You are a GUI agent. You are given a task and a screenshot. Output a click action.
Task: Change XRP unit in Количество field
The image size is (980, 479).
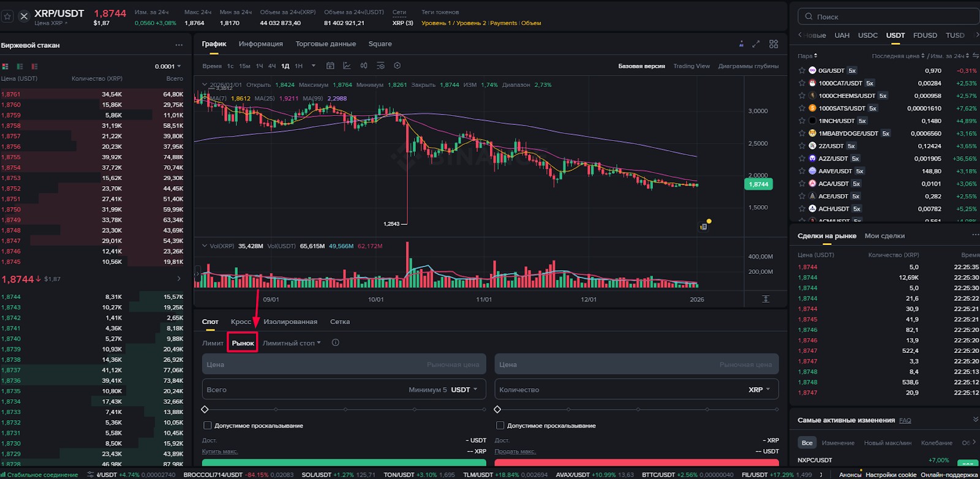[759, 390]
